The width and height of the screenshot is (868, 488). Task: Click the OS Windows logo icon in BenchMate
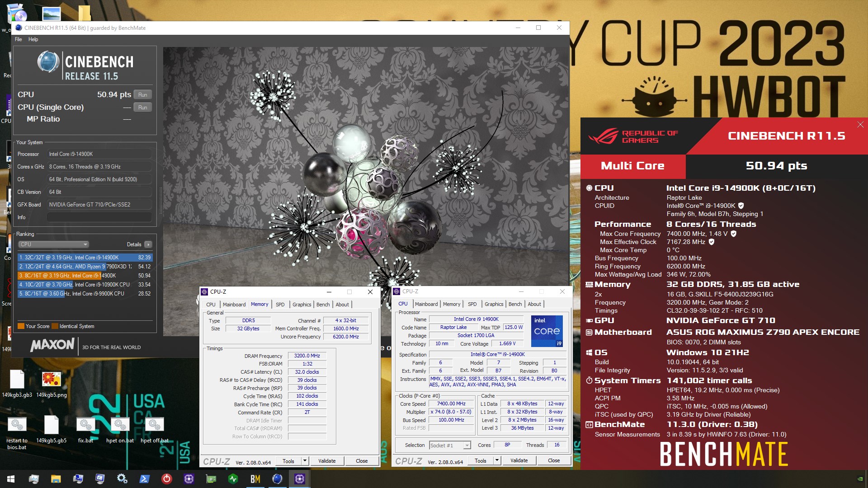coord(589,352)
